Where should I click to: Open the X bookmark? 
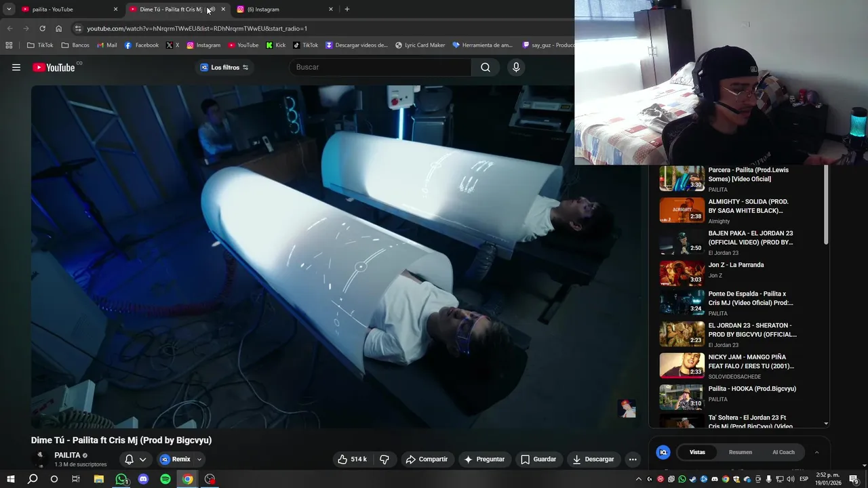pos(173,45)
